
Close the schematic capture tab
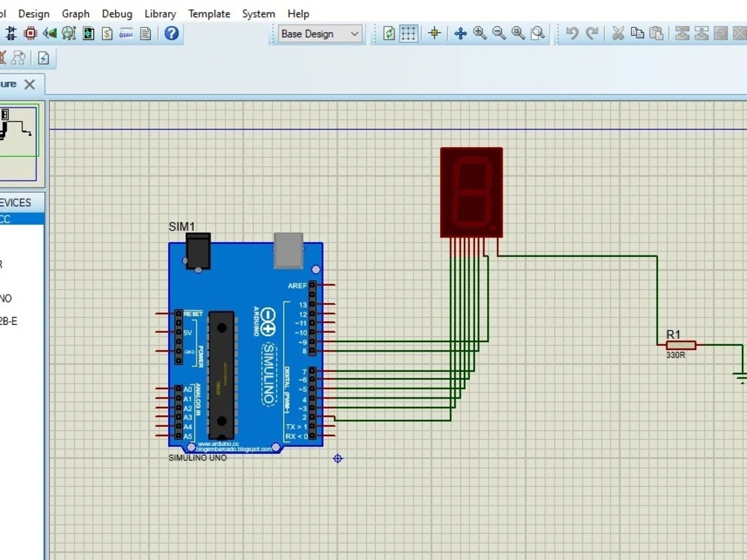point(30,84)
